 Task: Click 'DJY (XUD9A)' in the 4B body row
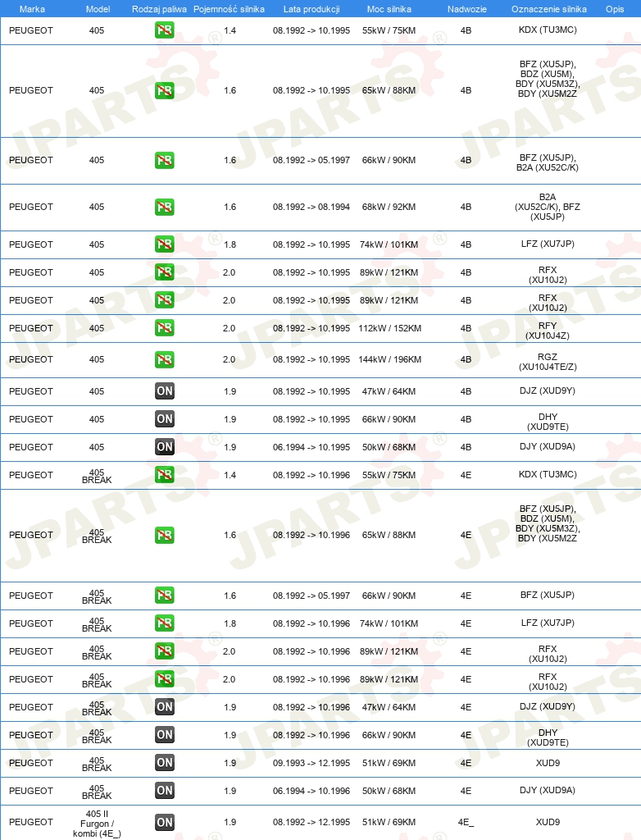coord(548,446)
